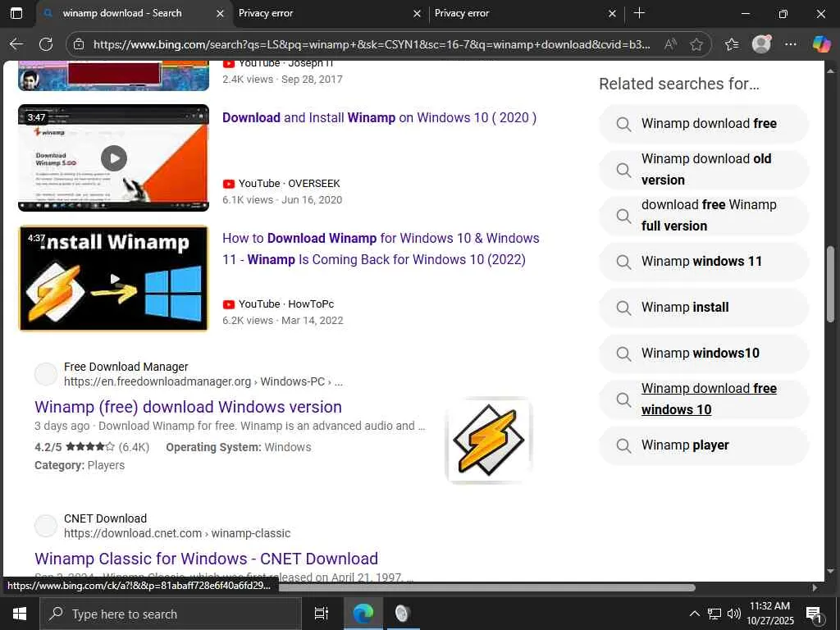Play the OVERSEEK Winamp video thumbnail
840x630 pixels.
[x=113, y=158]
